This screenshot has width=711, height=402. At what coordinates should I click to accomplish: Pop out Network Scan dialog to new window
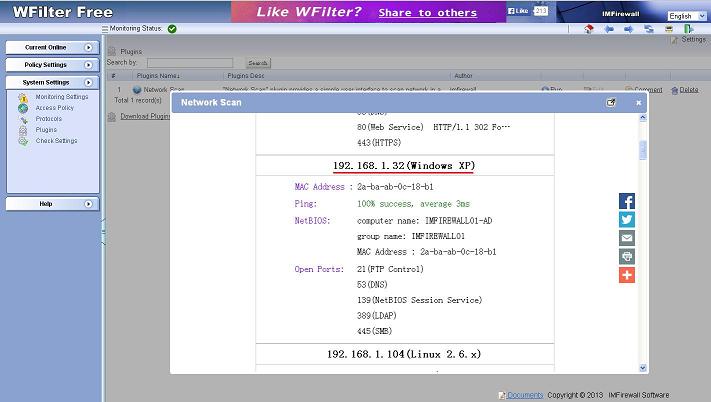point(611,102)
